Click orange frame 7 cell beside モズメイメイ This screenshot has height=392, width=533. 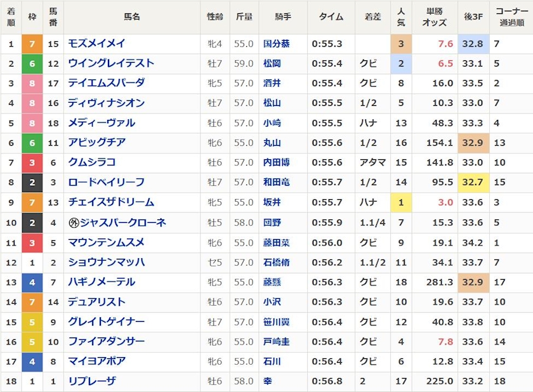[32, 44]
